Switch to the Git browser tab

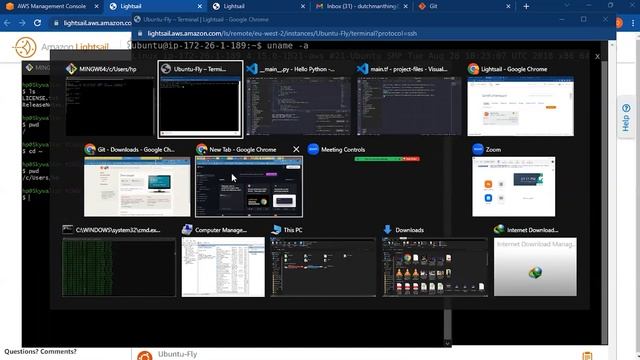click(464, 6)
